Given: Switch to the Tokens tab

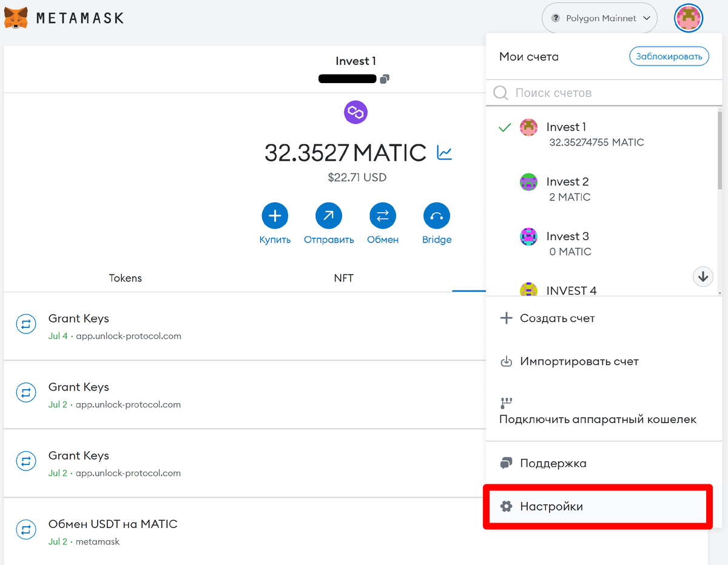Looking at the screenshot, I should point(125,278).
